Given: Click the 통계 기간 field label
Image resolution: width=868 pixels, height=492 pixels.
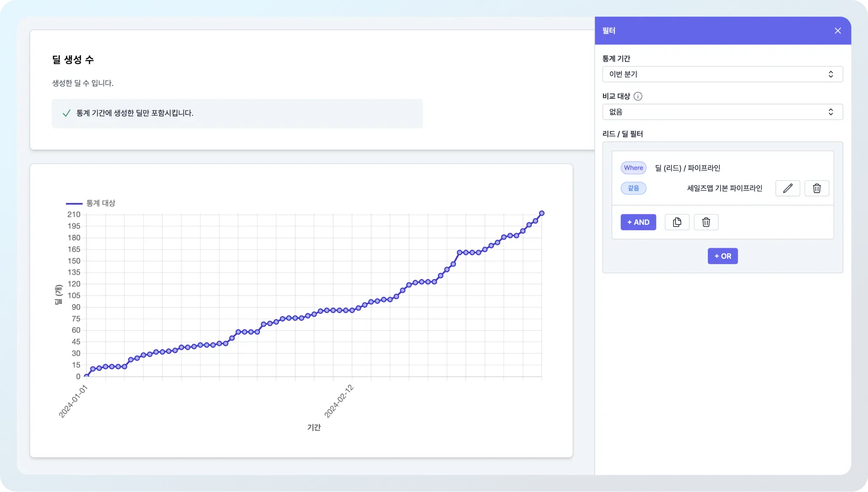Looking at the screenshot, I should pyautogui.click(x=616, y=58).
